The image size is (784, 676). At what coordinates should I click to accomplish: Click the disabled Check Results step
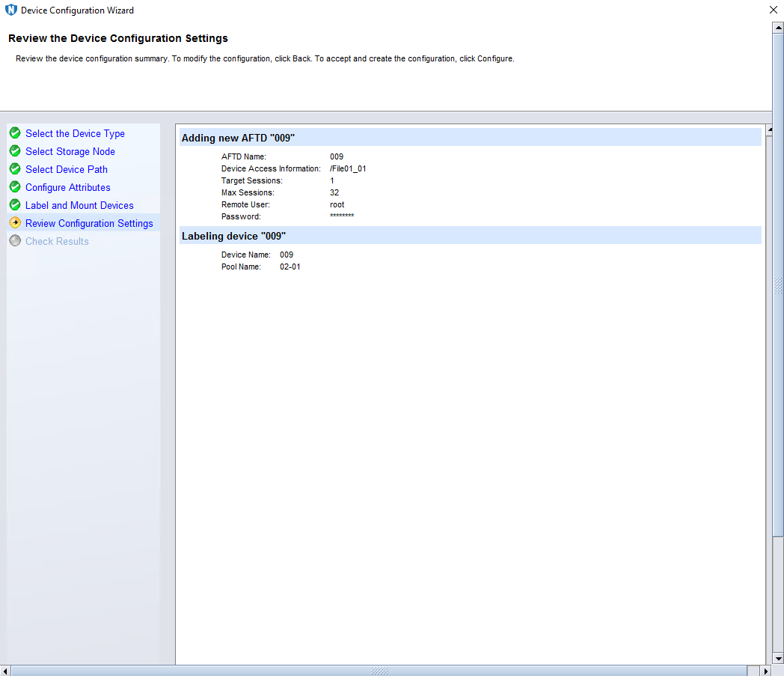57,241
